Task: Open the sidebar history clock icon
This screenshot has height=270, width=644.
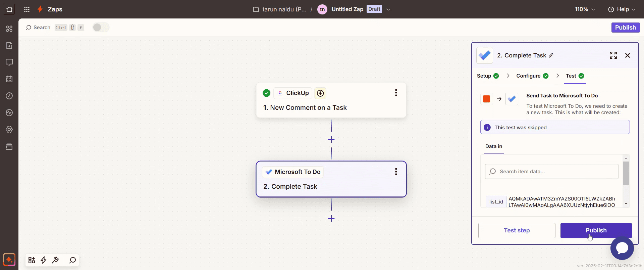Action: [x=9, y=96]
